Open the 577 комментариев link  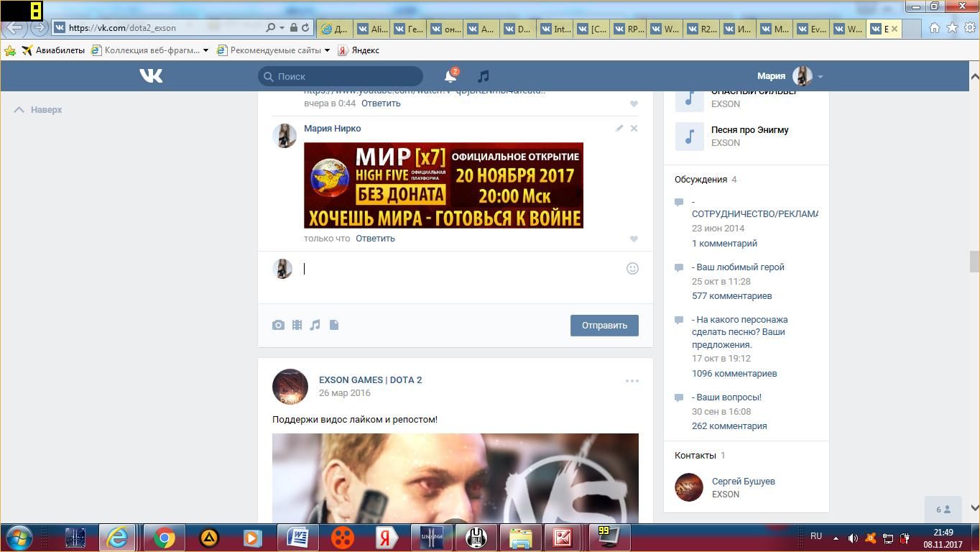coord(732,295)
